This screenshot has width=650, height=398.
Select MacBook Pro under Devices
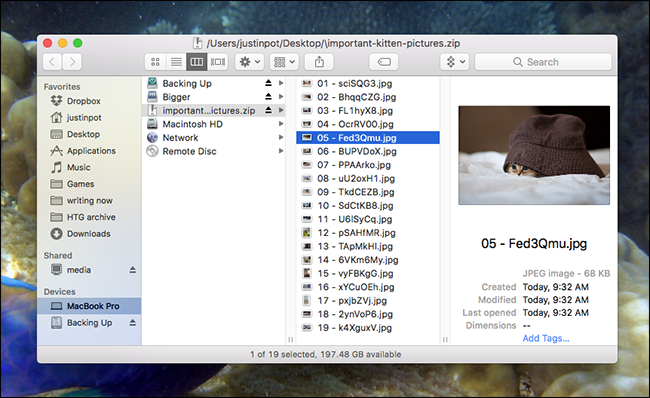89,306
